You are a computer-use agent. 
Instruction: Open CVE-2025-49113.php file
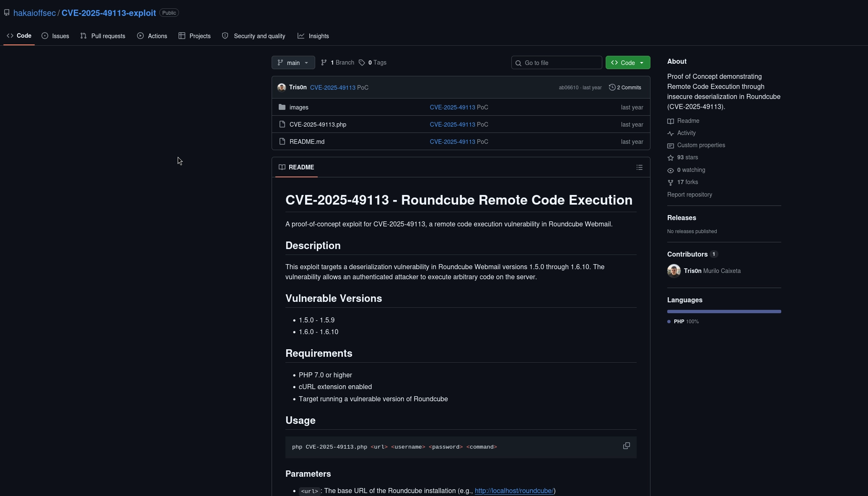click(318, 125)
